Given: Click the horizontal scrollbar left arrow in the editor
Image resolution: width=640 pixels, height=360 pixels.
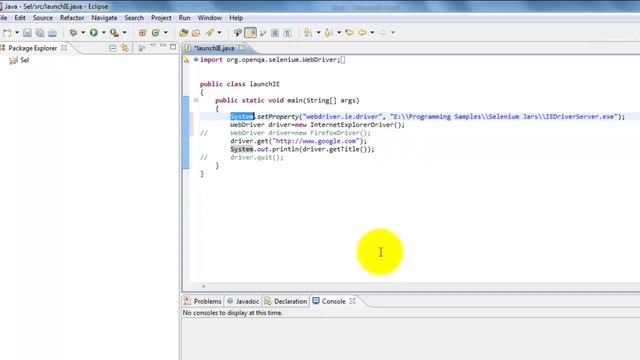Looking at the screenshot, I should coord(203,286).
